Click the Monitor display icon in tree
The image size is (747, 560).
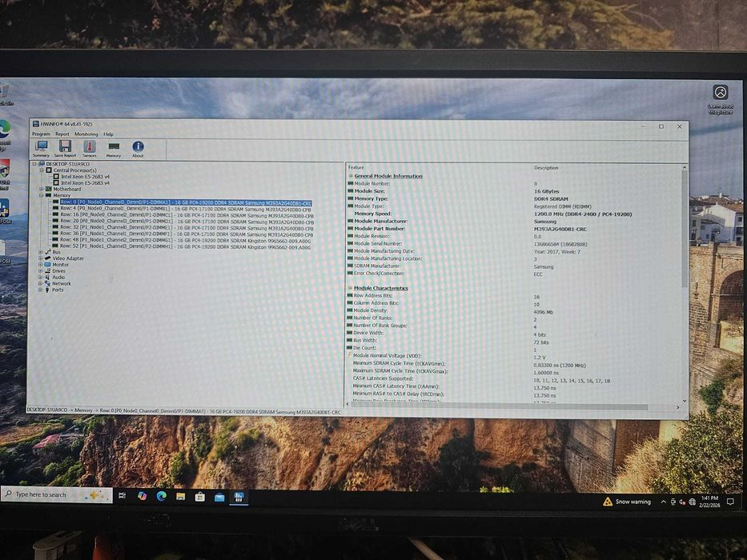coord(48,264)
